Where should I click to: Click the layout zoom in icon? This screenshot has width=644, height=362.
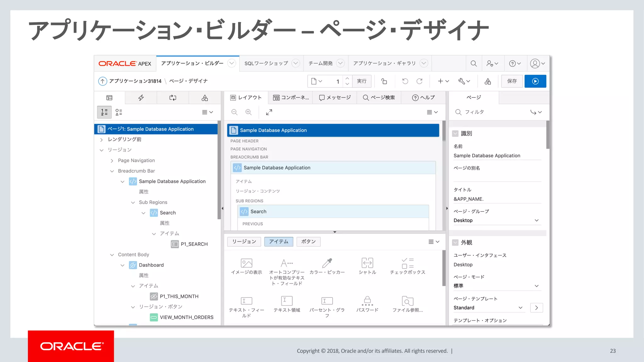248,112
